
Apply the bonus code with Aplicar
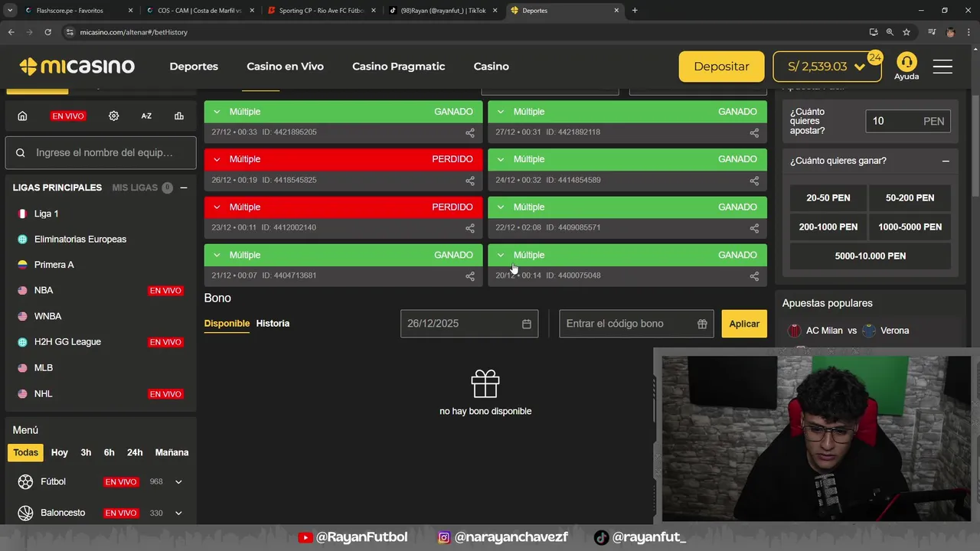tap(744, 324)
